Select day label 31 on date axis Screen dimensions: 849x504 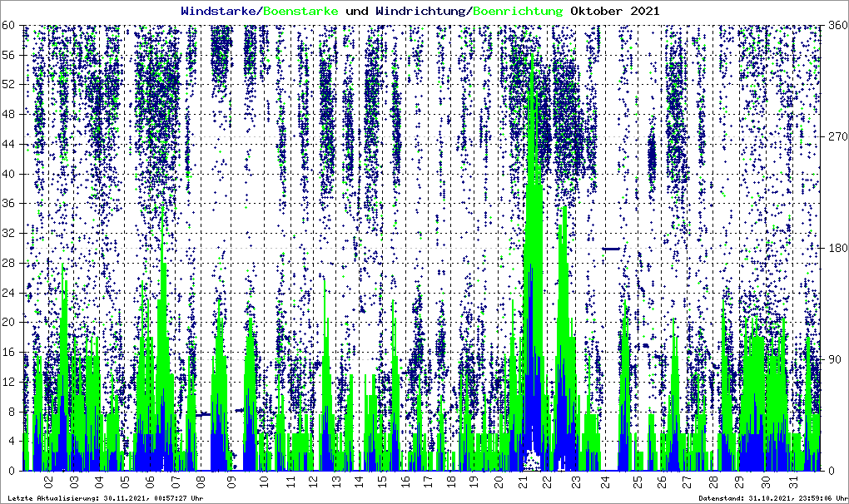[x=793, y=480]
